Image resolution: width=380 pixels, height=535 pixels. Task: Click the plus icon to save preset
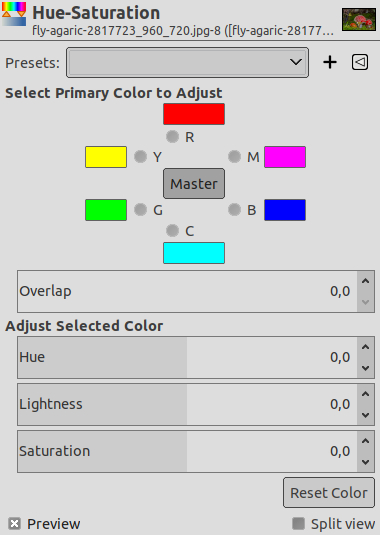coord(330,62)
